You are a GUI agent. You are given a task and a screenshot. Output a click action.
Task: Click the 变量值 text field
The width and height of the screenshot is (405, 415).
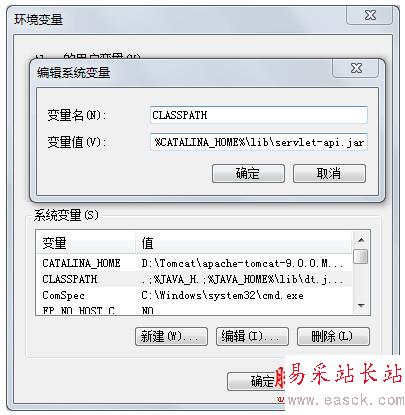tap(259, 142)
